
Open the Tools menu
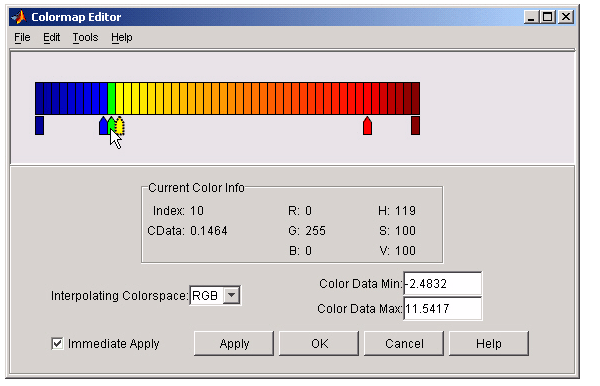pos(85,37)
